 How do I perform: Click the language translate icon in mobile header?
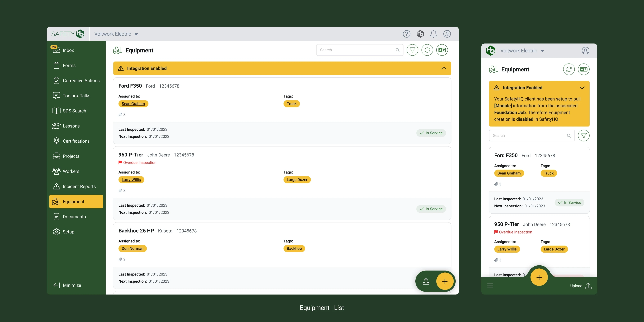pyautogui.click(x=583, y=69)
